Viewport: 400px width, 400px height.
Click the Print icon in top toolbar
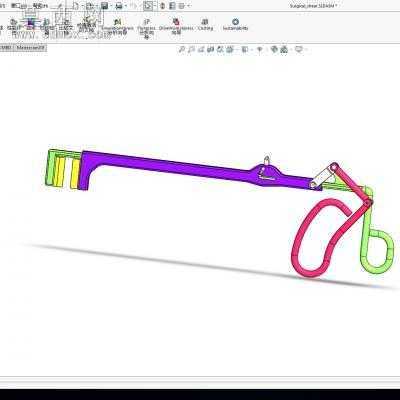point(119,6)
